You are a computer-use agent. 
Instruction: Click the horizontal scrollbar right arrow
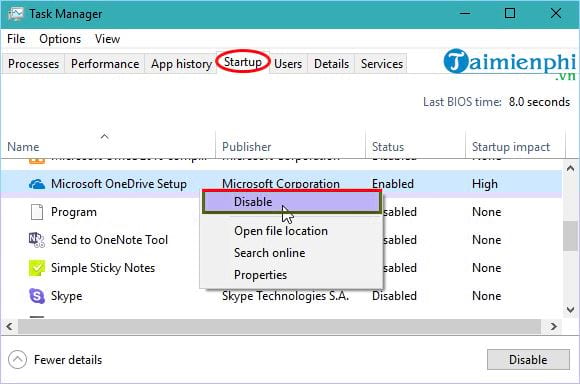[554, 327]
